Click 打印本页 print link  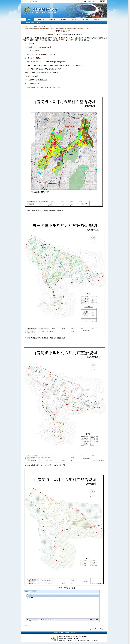[x=93, y=629]
